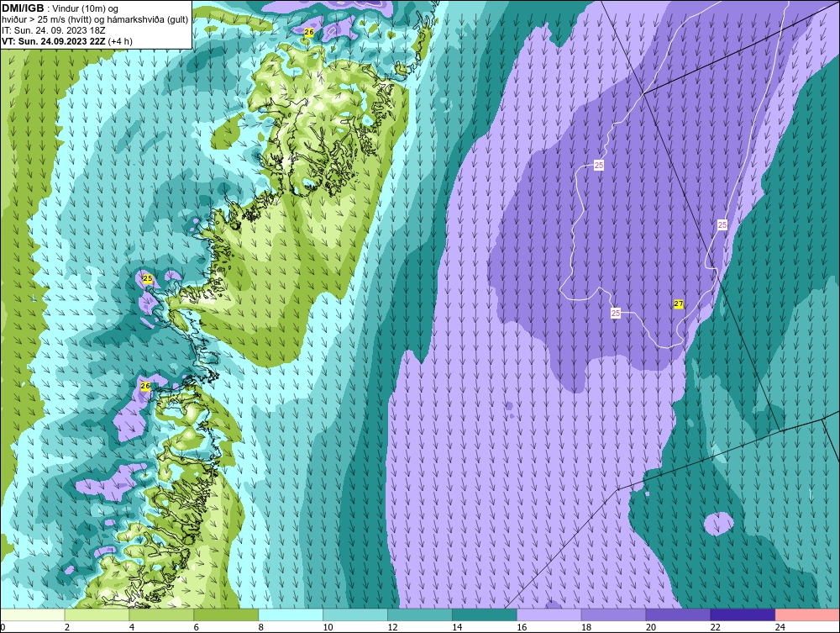Click the legend tick label '14'
Viewport: 840px width, 633px height.
point(457,627)
